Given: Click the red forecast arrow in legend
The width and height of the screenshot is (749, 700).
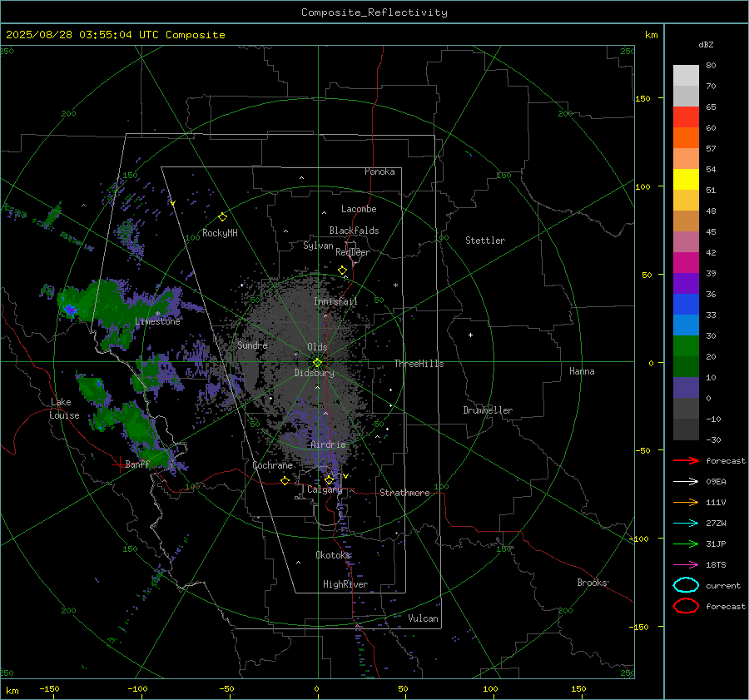Looking at the screenshot, I should (x=686, y=460).
